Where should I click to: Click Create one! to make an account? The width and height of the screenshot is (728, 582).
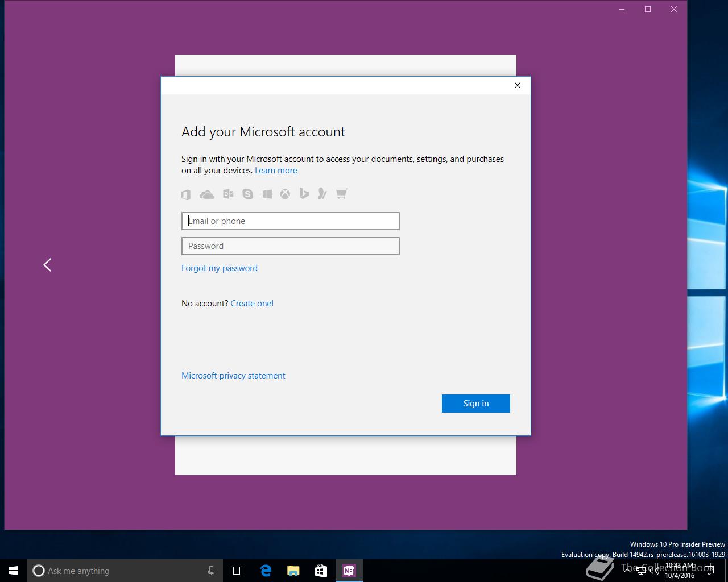point(252,304)
